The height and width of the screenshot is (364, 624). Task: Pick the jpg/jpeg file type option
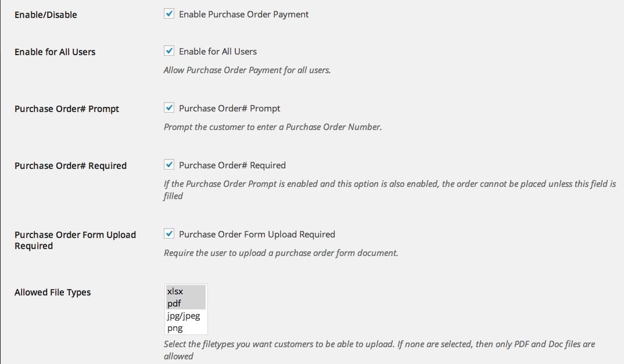[x=184, y=316]
